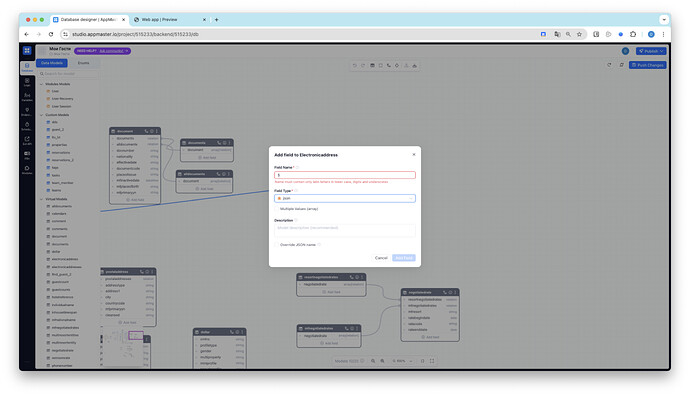The image size is (690, 396).
Task: Enable Override JSON name checkbox
Action: 277,245
